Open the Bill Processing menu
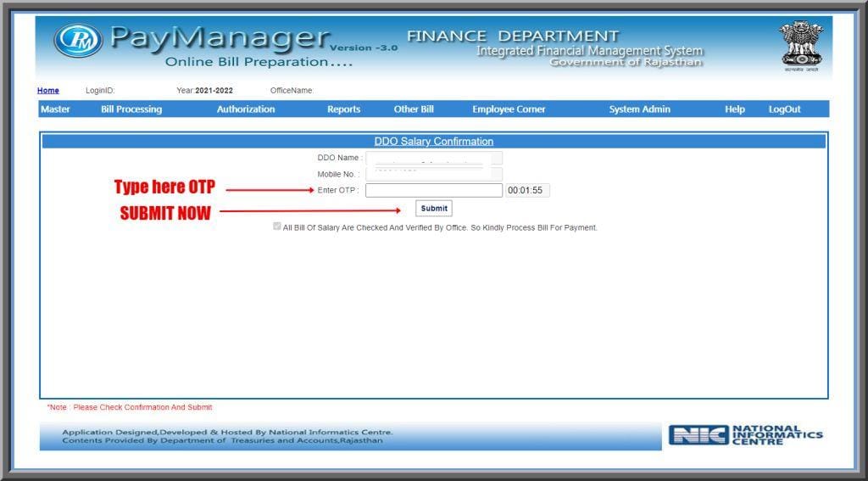 (x=131, y=109)
